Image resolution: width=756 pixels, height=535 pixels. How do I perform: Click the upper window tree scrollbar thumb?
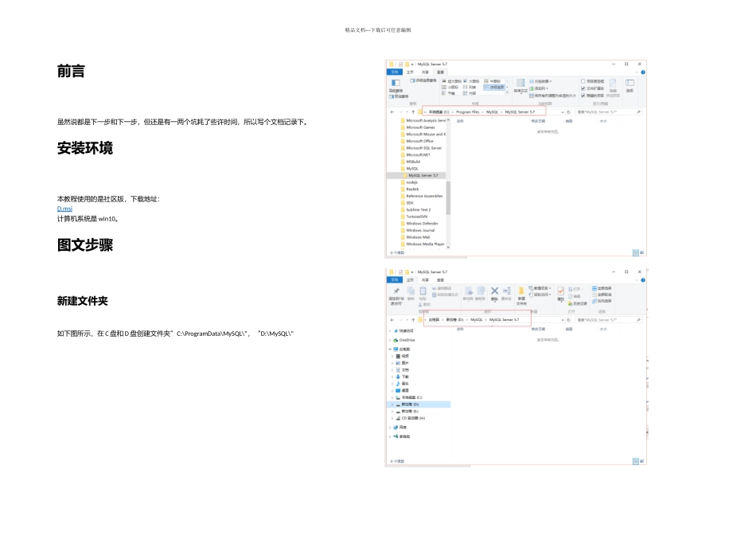point(448,197)
